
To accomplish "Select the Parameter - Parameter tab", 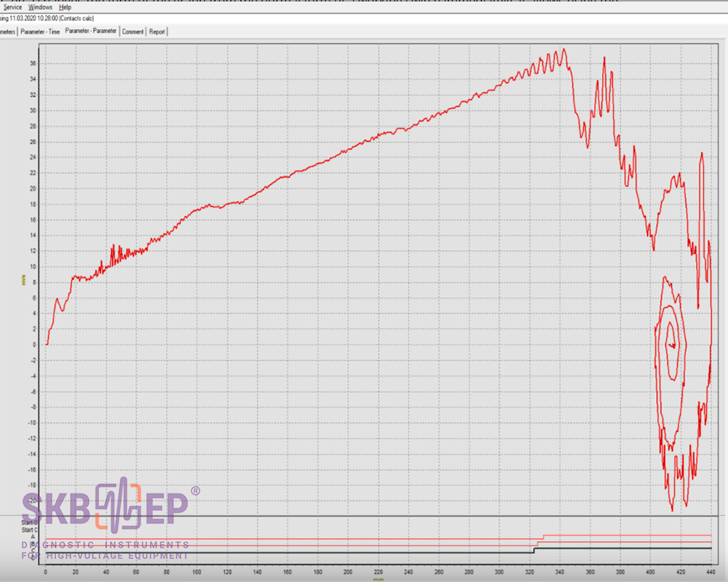I will pos(90,31).
